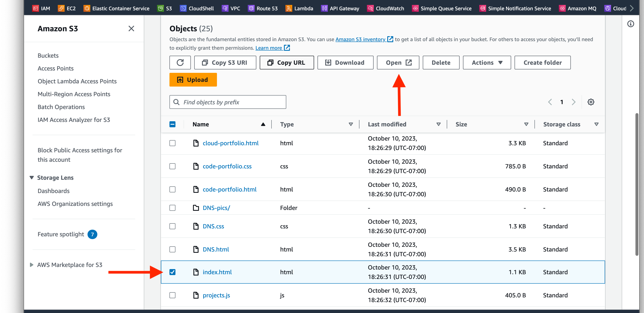Open Elastic Container Service shortcut
The height and width of the screenshot is (313, 644).
point(117,8)
